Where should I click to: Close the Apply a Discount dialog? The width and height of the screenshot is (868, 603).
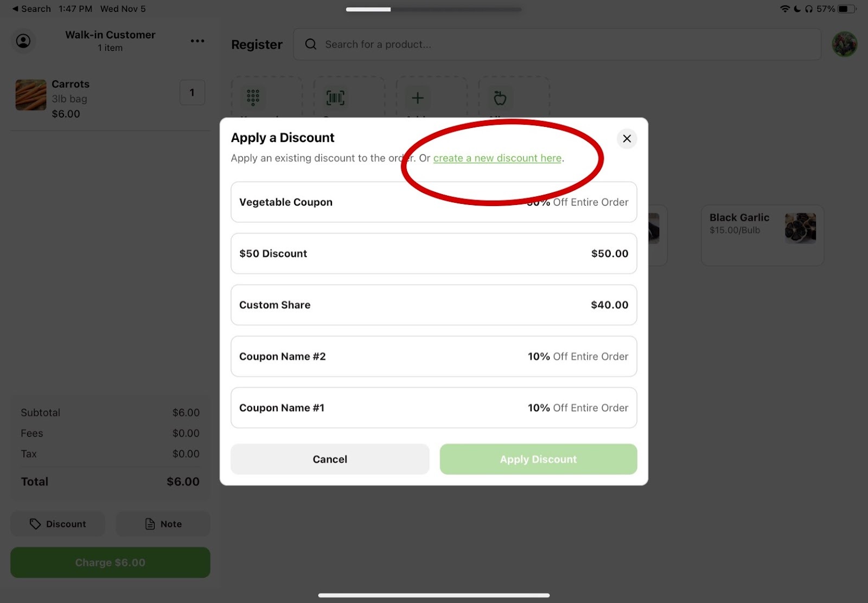click(627, 138)
